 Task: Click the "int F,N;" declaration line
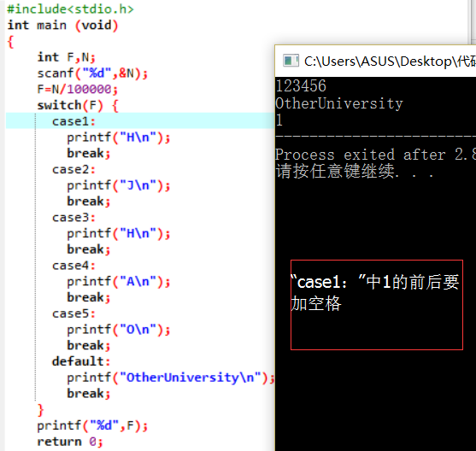pyautogui.click(x=66, y=57)
